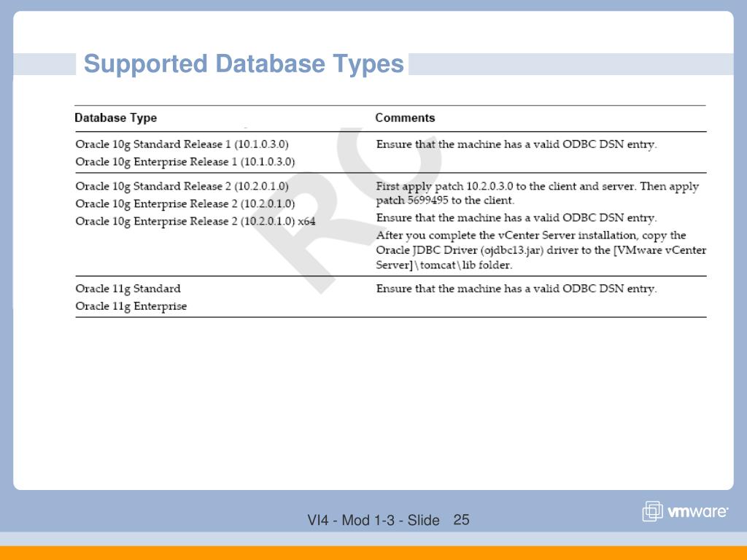Click the VMware logo icon
This screenshot has height=560, width=747.
point(652,511)
